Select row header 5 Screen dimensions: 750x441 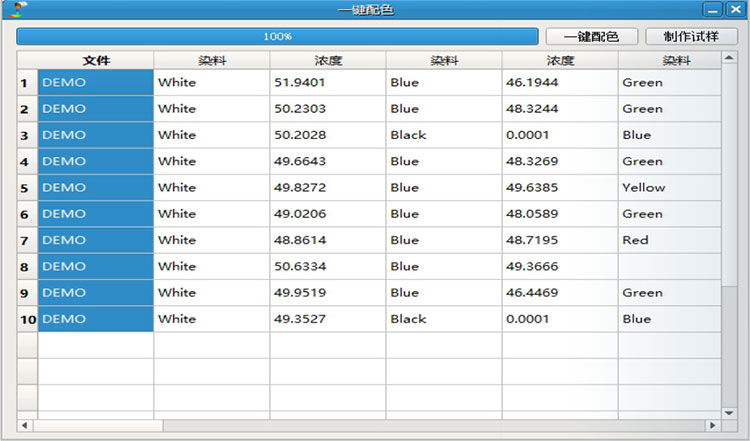click(x=24, y=188)
